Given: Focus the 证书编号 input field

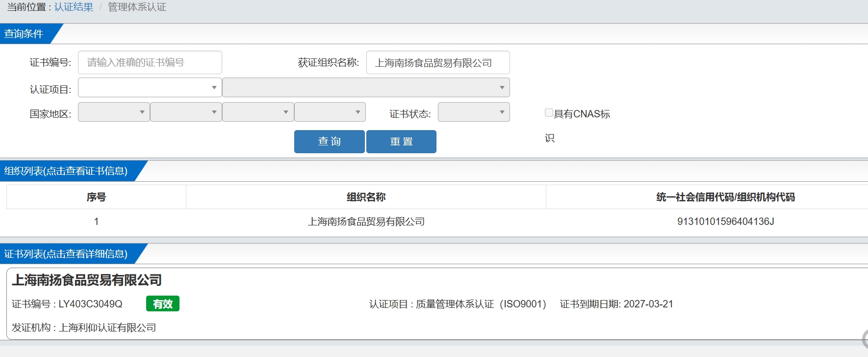Looking at the screenshot, I should click(150, 62).
